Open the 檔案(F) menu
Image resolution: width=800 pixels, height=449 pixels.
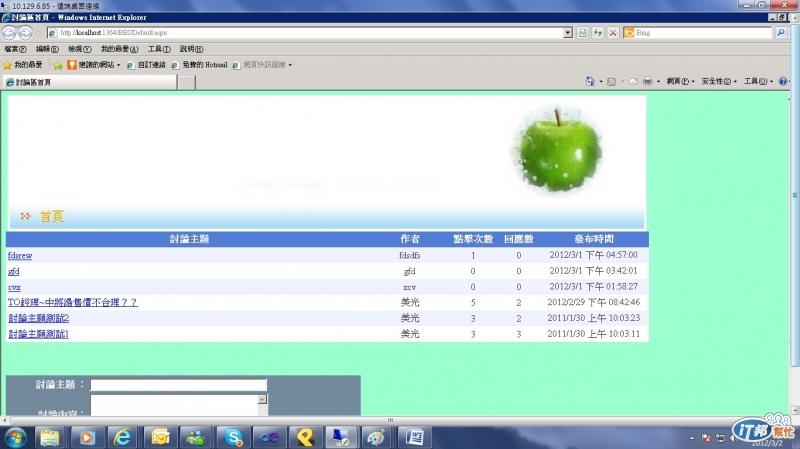pyautogui.click(x=15, y=49)
